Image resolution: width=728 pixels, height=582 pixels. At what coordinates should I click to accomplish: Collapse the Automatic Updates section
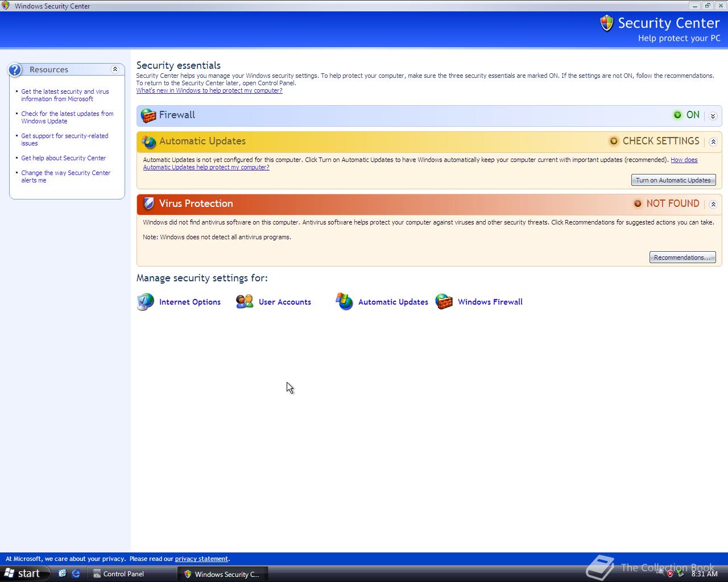tap(713, 142)
